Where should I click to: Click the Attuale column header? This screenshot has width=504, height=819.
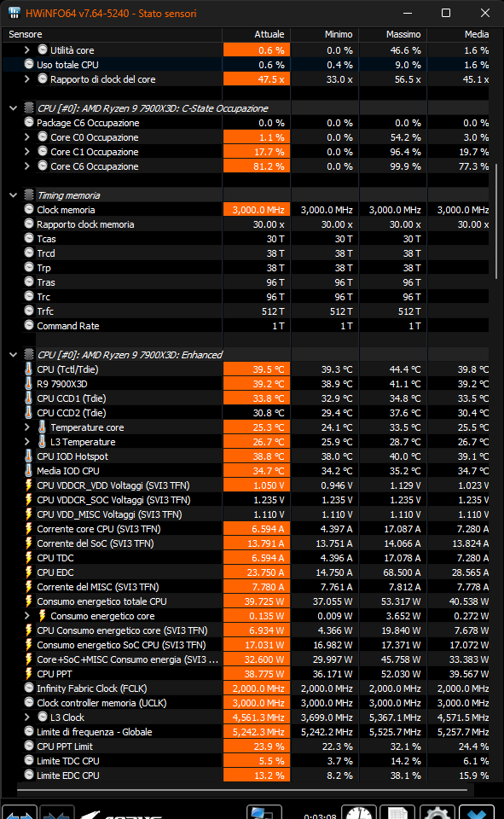(257, 34)
